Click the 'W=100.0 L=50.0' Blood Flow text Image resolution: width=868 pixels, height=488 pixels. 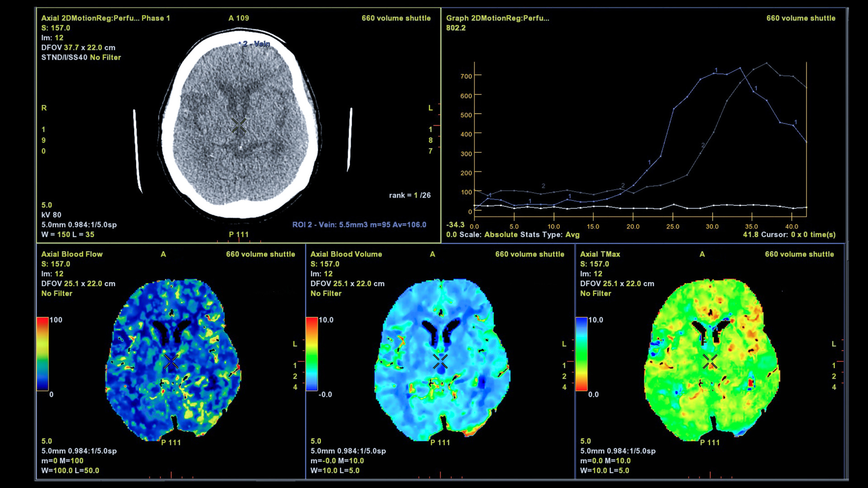point(70,470)
